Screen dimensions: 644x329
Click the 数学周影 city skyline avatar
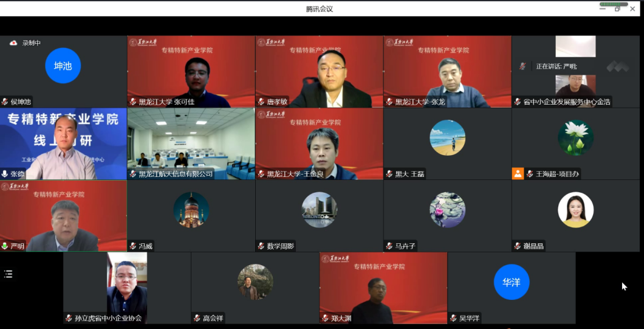[x=319, y=210]
